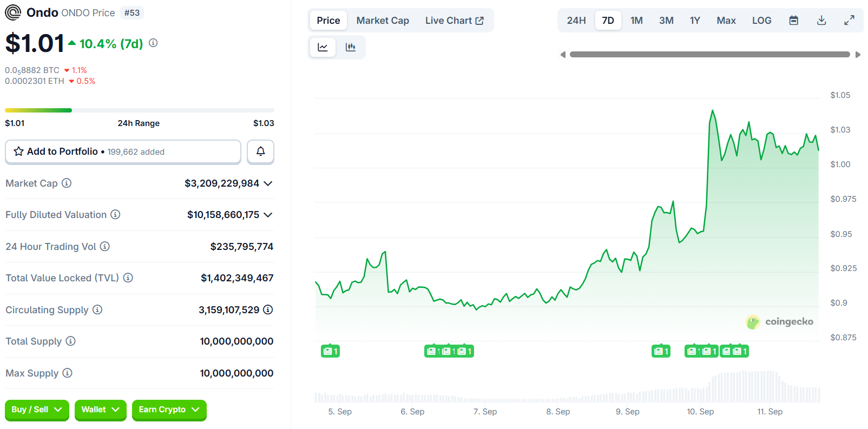Select the Price chart tab

pyautogui.click(x=328, y=21)
